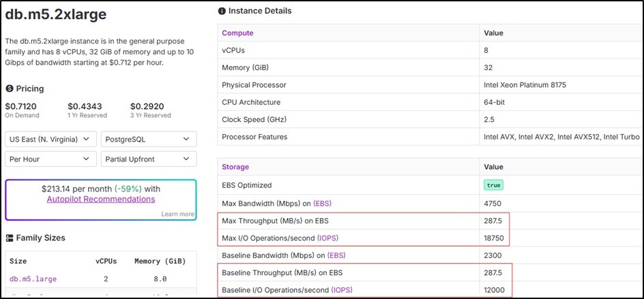Open the Autopilot Recommendations link
The height and width of the screenshot is (299, 644).
point(100,199)
